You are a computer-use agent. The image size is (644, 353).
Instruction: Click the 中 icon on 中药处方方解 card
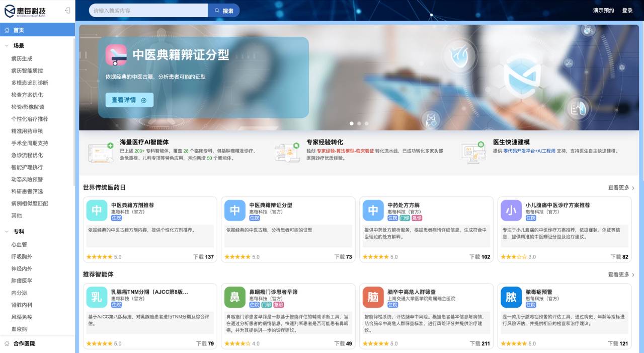[373, 210]
